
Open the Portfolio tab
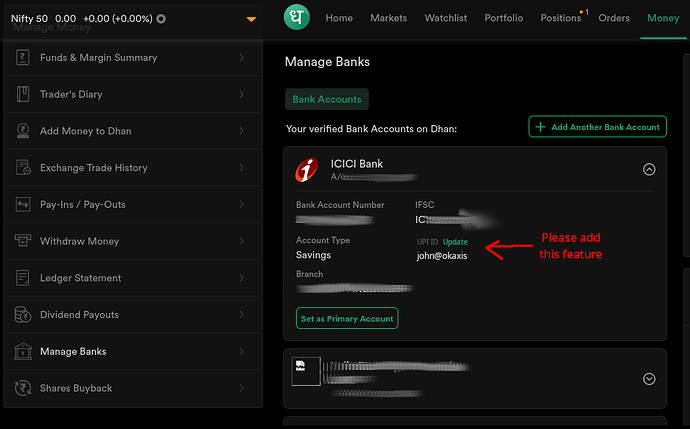(x=504, y=18)
